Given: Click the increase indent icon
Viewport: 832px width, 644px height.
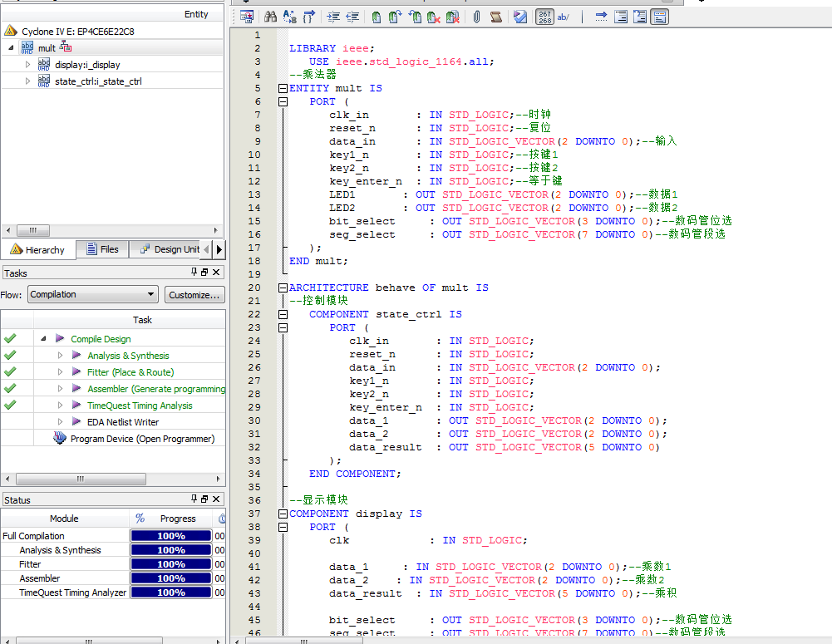Looking at the screenshot, I should pyautogui.click(x=333, y=17).
